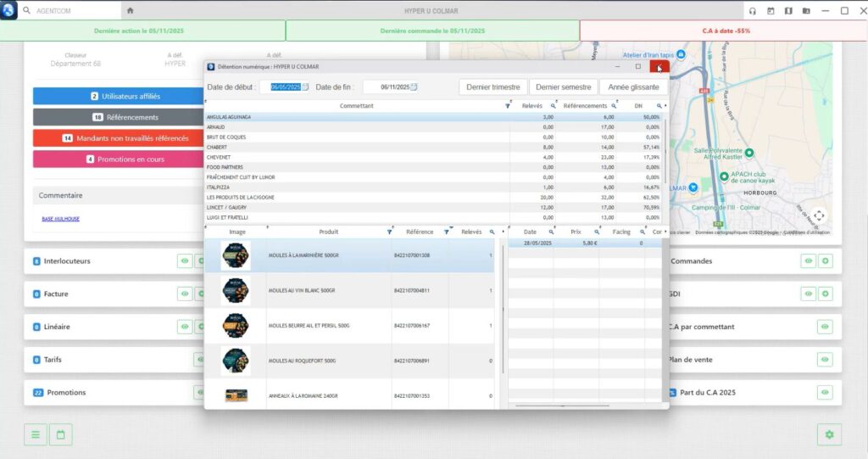868x459 pixels.
Task: Show Plan de vente via eye icon
Action: coord(826,360)
